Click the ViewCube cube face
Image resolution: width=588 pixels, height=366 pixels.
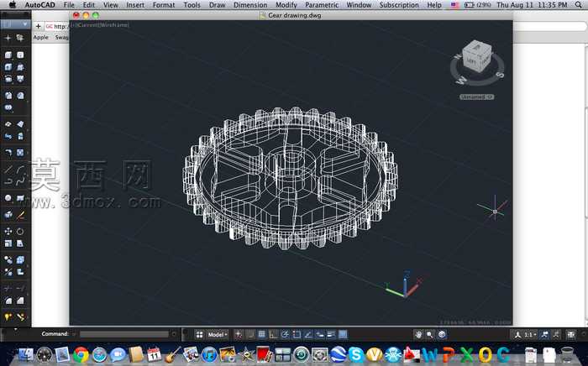476,57
